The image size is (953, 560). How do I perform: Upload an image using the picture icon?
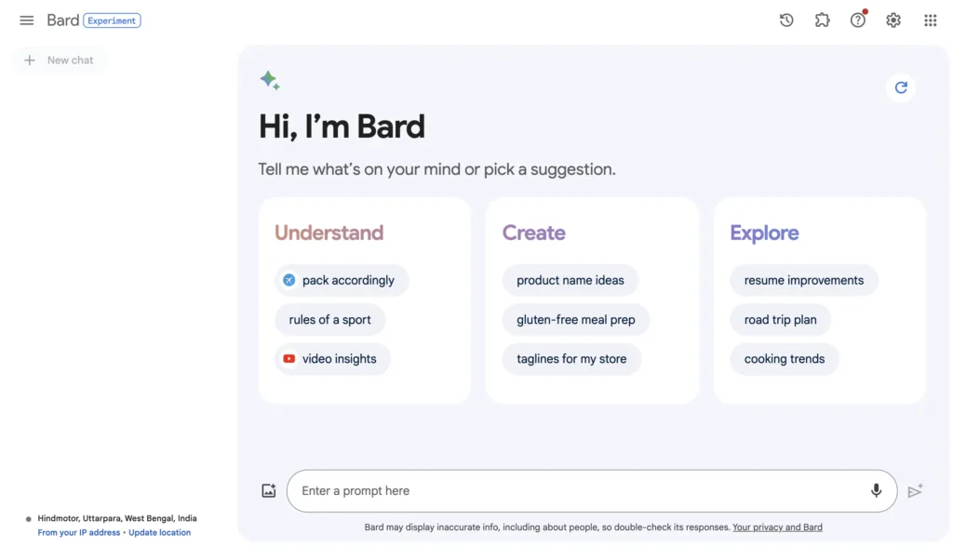[269, 490]
